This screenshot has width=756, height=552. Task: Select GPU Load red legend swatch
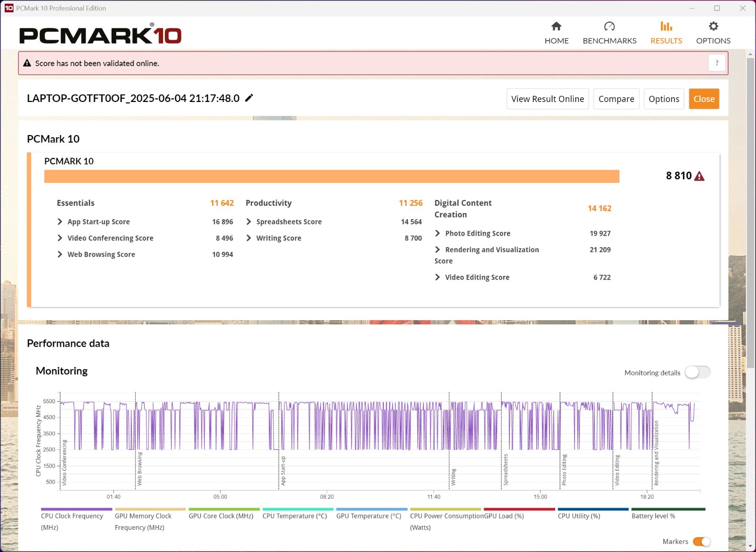click(519, 509)
